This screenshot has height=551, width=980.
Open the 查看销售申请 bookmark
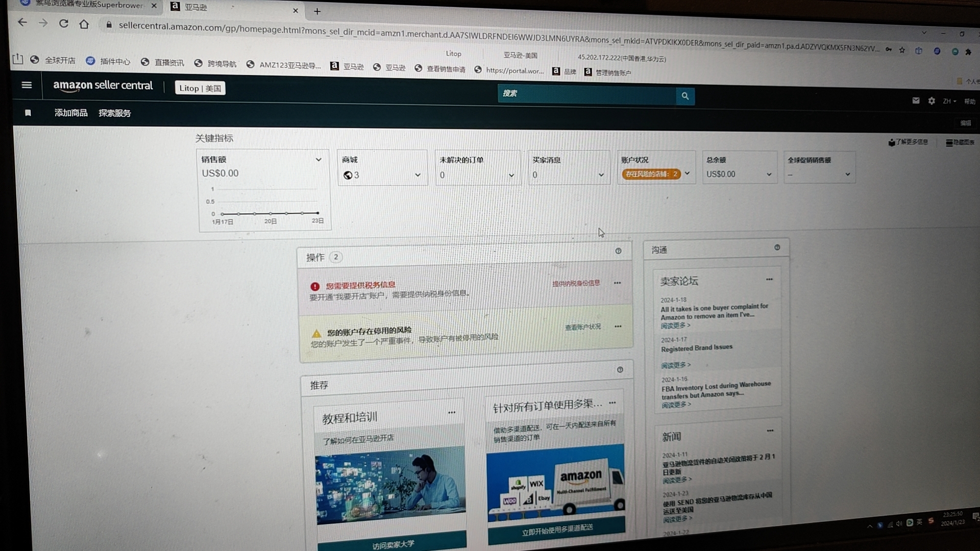pos(440,69)
